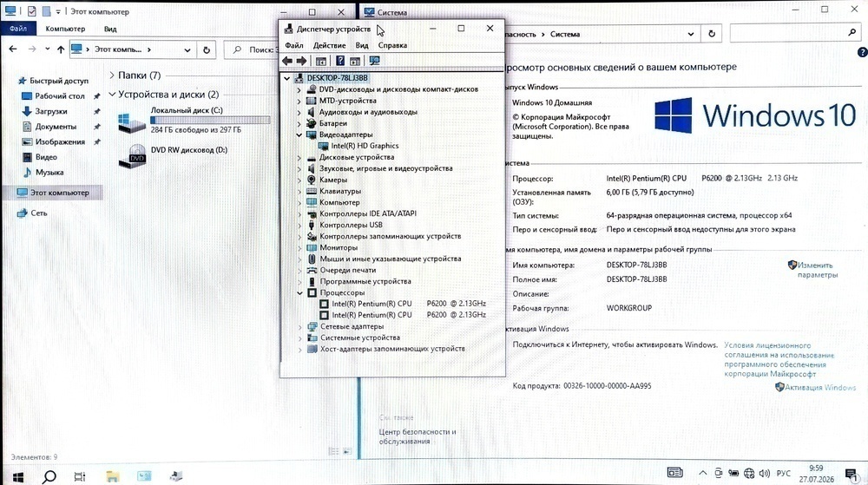868x485 pixels.
Task: Refresh the System window address bar
Action: pos(712,34)
